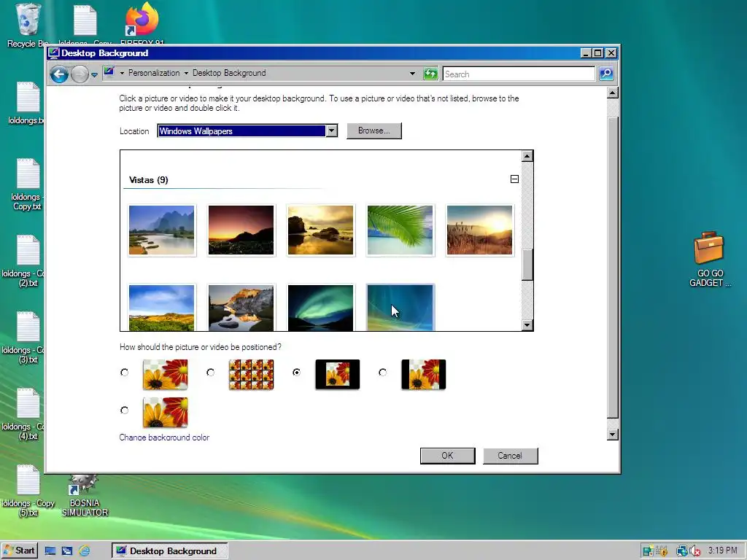747x560 pixels.
Task: Click the Browse... button
Action: [x=374, y=131]
